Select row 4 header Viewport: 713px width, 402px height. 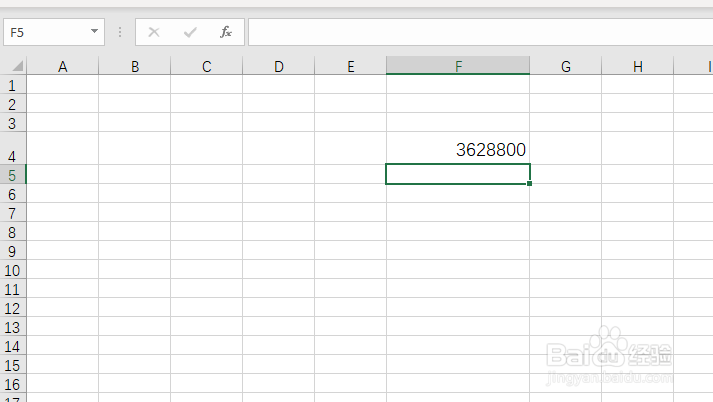click(x=13, y=149)
